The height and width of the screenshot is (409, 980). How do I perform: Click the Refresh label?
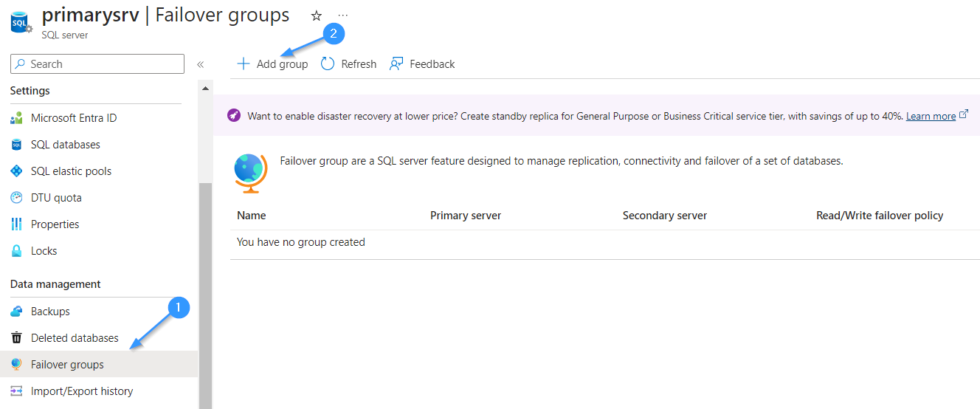tap(359, 64)
